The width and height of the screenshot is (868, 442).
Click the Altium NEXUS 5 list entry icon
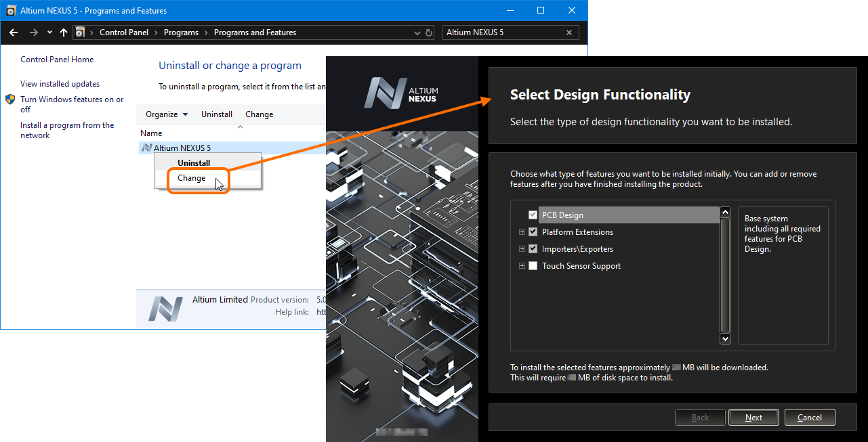(x=146, y=148)
